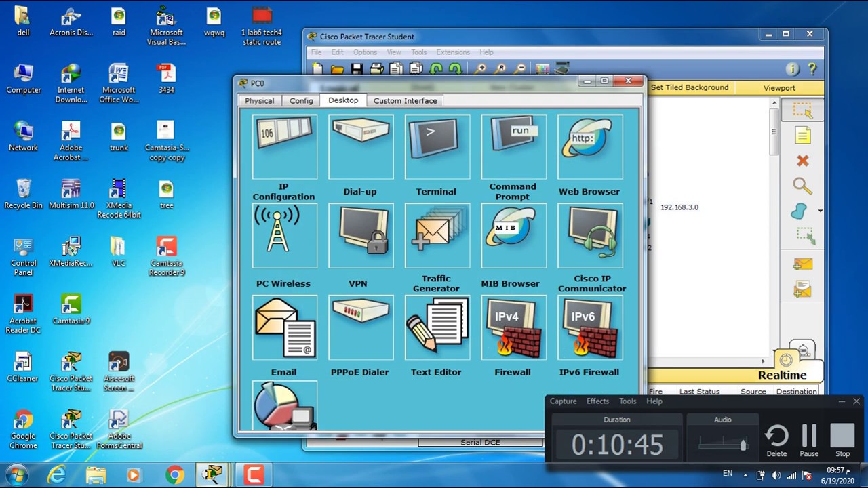
Task: Open the Dial-up utility
Action: click(361, 146)
